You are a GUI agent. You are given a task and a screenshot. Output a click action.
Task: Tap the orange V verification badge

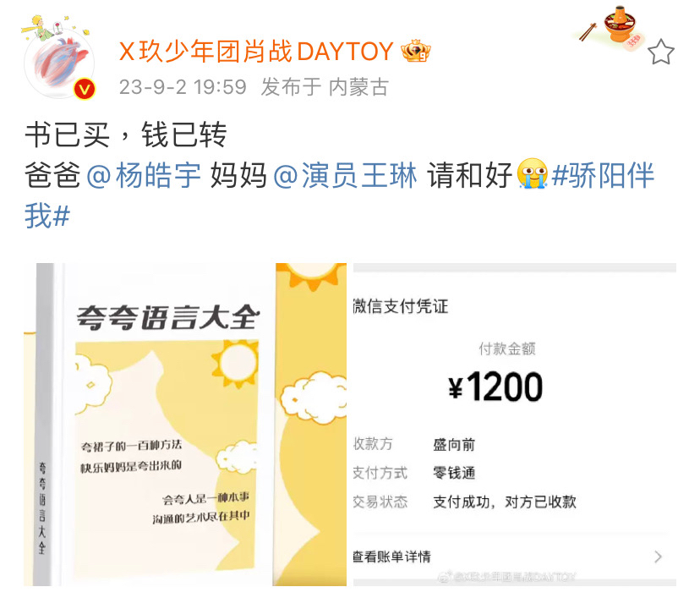tap(85, 90)
